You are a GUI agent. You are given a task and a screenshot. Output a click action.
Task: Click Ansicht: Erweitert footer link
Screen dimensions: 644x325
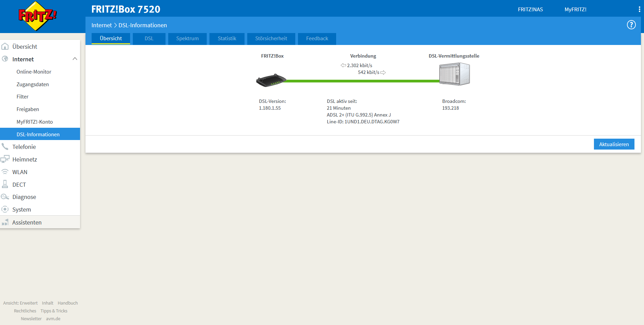[20, 303]
